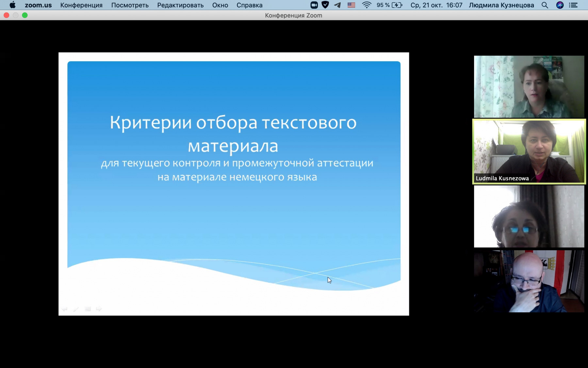
Task: Click previous slide arrow on the slide
Action: [x=64, y=309]
